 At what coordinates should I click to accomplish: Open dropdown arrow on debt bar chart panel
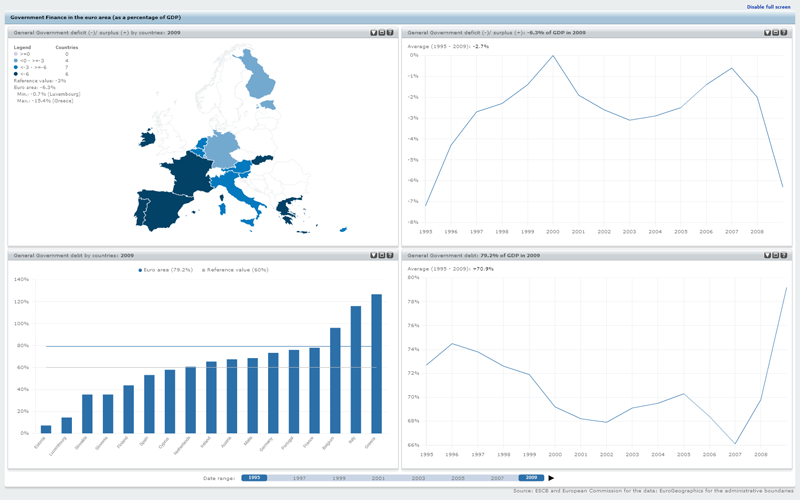click(x=373, y=256)
